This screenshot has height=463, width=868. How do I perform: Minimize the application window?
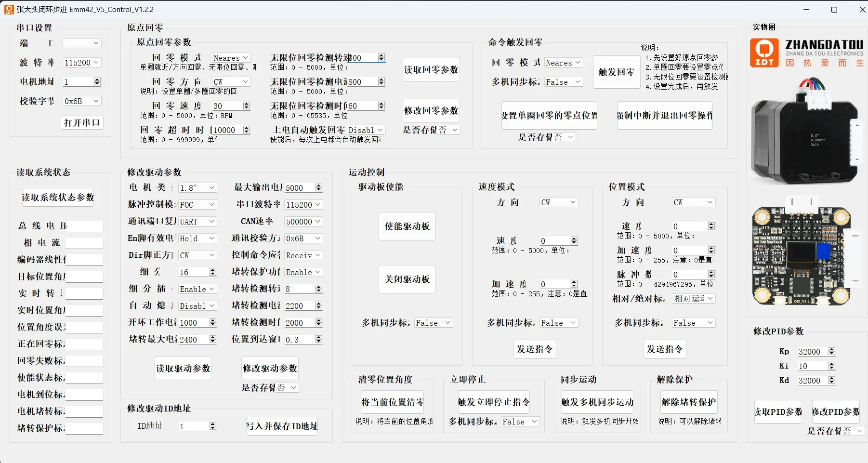[807, 10]
